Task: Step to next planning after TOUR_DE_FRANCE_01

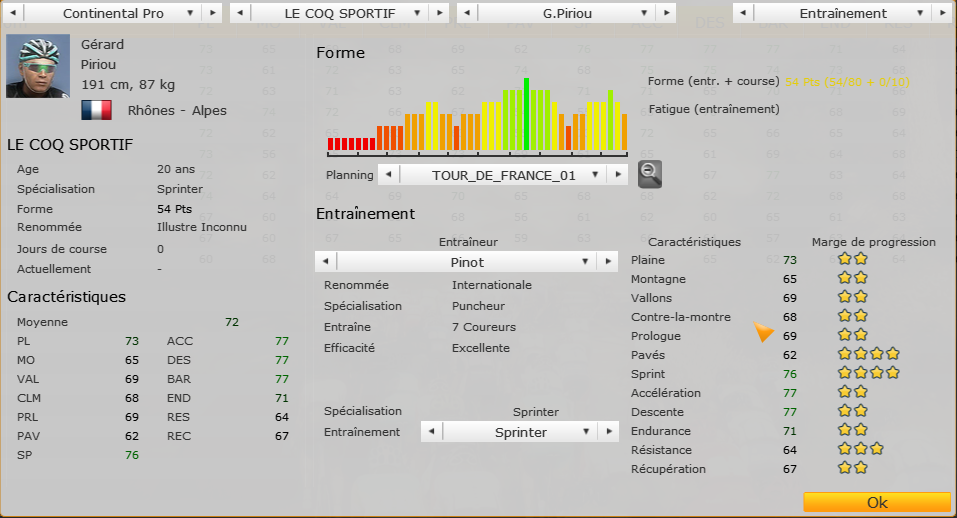Action: coord(619,175)
